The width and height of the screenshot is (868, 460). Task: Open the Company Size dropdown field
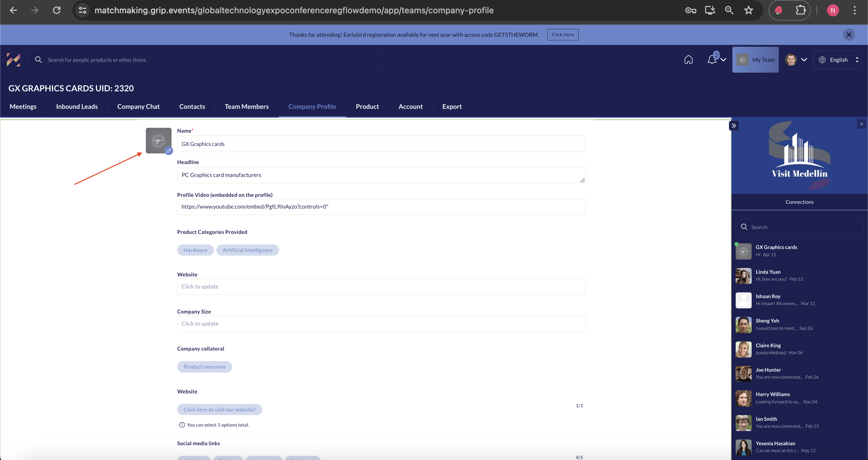(x=381, y=324)
